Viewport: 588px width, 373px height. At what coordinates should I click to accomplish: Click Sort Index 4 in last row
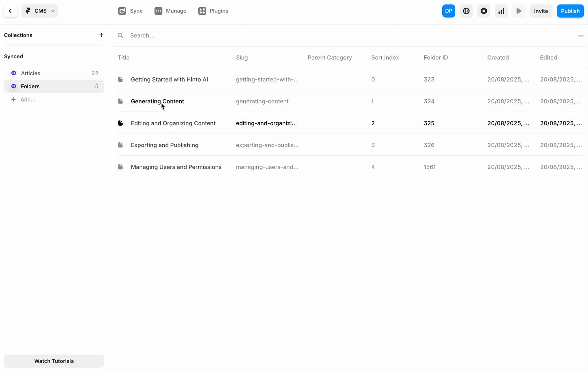pyautogui.click(x=373, y=167)
